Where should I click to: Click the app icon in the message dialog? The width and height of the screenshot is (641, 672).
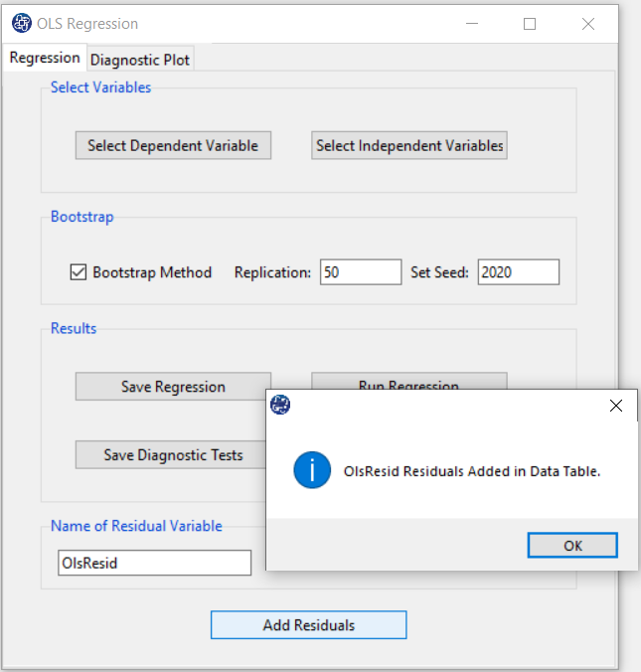tap(280, 405)
